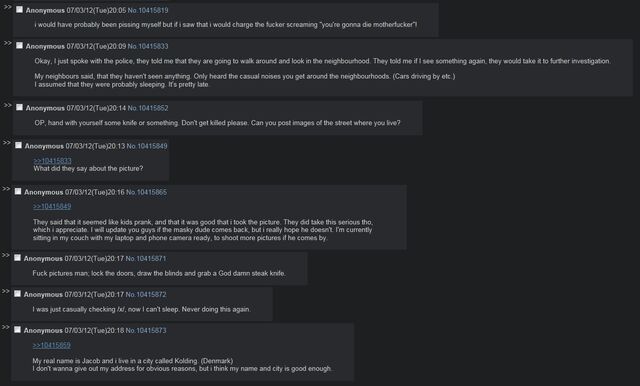Select checkbox beside post No.10415852

click(x=19, y=107)
